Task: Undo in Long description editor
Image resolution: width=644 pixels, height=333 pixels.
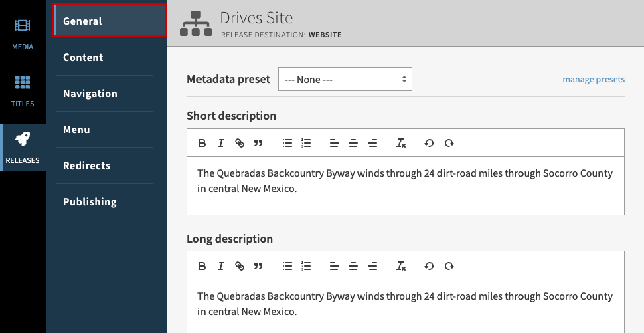Action: [429, 266]
